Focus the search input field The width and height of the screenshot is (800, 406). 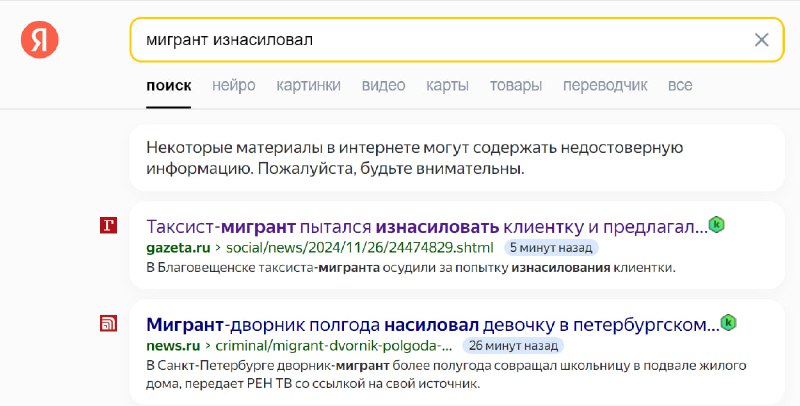click(x=457, y=40)
